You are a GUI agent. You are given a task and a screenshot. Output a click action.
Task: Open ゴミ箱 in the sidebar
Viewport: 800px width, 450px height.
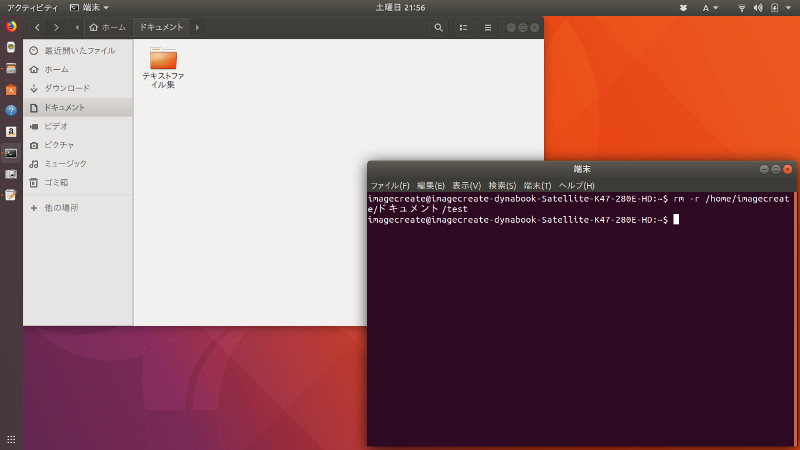tap(78, 183)
